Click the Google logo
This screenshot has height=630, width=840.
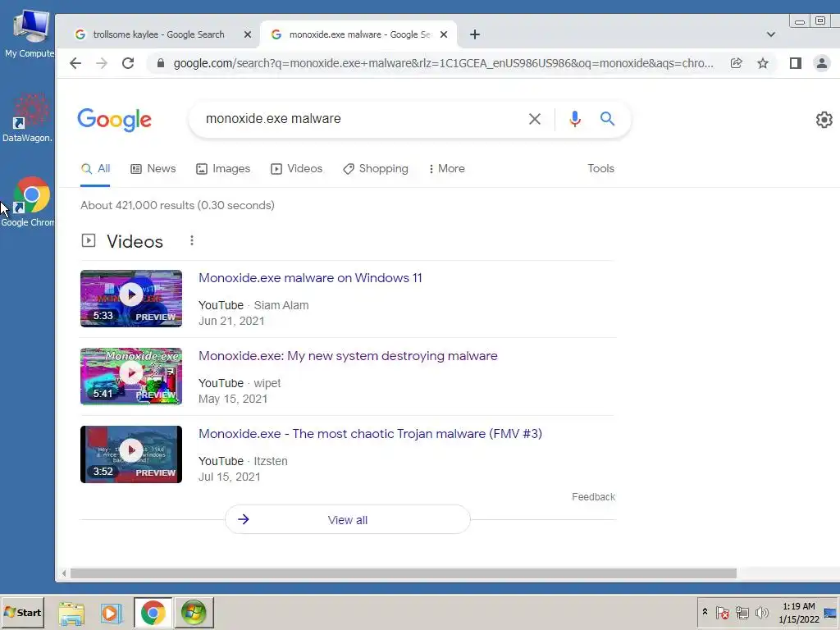coord(114,120)
